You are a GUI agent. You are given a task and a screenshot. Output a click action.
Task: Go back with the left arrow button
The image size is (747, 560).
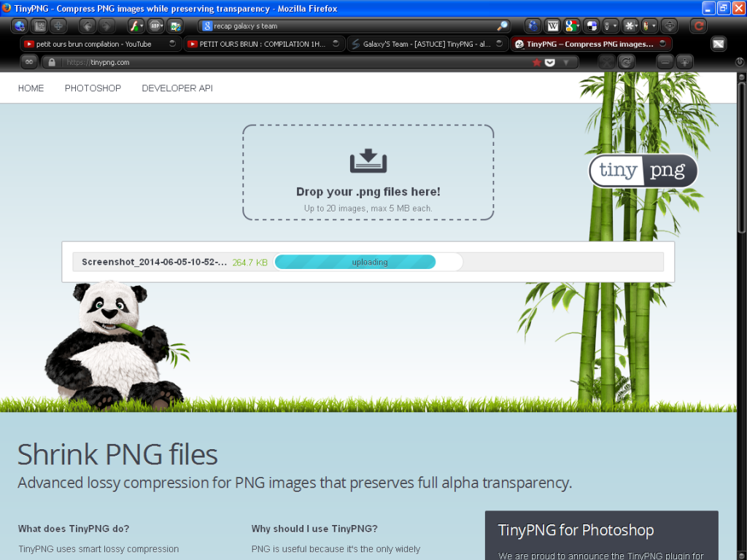[88, 26]
